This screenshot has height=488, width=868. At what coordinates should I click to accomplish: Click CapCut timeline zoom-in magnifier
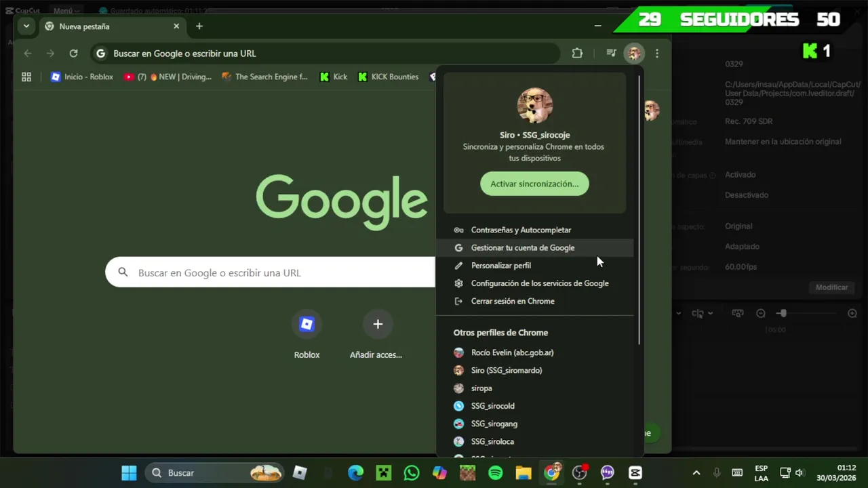coord(852,313)
